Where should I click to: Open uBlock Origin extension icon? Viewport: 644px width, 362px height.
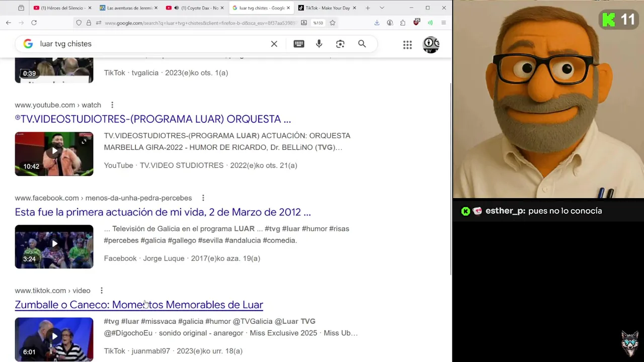coord(417,22)
